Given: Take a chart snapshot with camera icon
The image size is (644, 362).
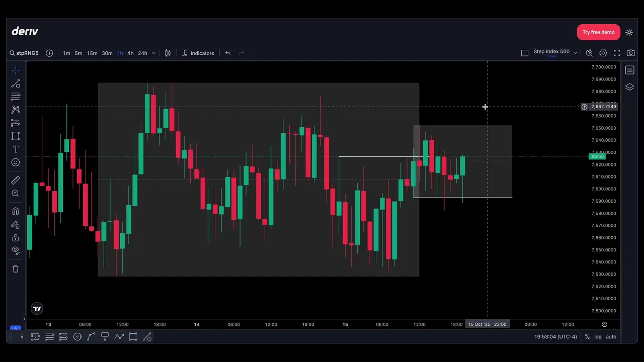Looking at the screenshot, I should (x=631, y=53).
